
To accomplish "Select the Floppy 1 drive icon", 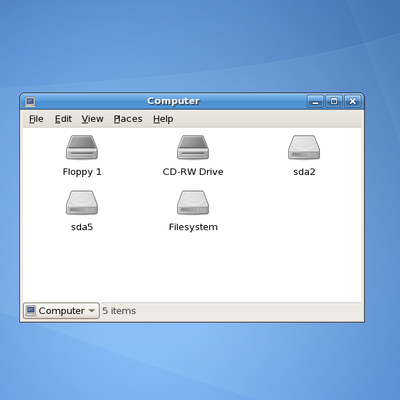I will [82, 147].
